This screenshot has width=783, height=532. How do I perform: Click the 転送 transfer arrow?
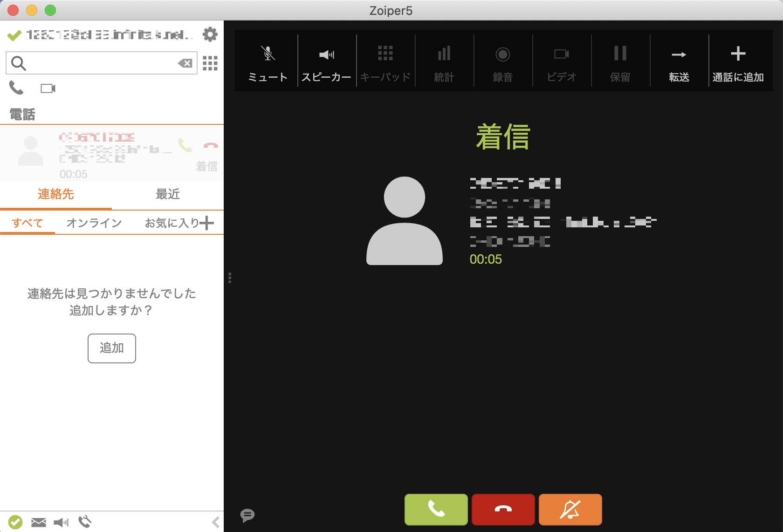tap(679, 61)
